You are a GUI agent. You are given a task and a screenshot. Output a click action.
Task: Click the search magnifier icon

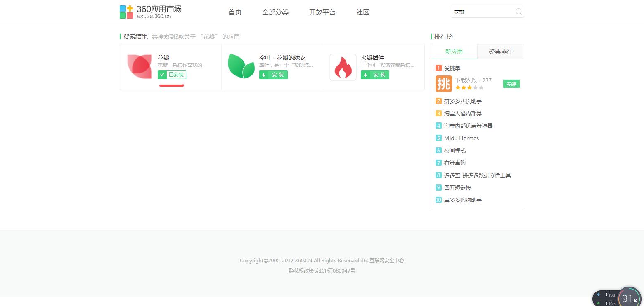tap(518, 12)
